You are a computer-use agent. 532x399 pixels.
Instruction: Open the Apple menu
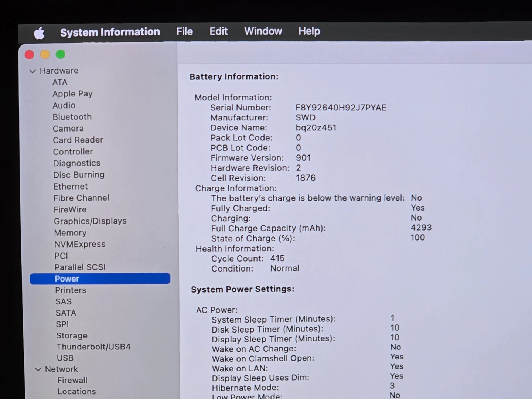39,33
